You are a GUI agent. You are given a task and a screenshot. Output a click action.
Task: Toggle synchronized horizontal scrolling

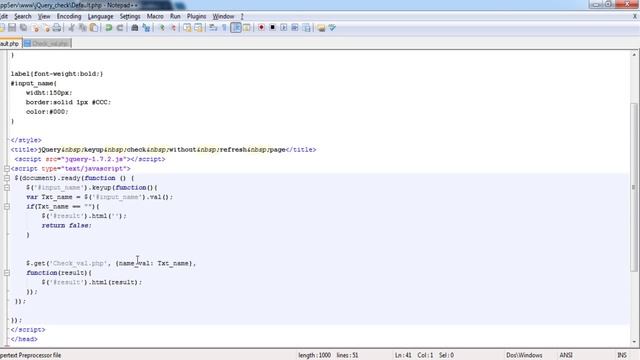[198, 28]
